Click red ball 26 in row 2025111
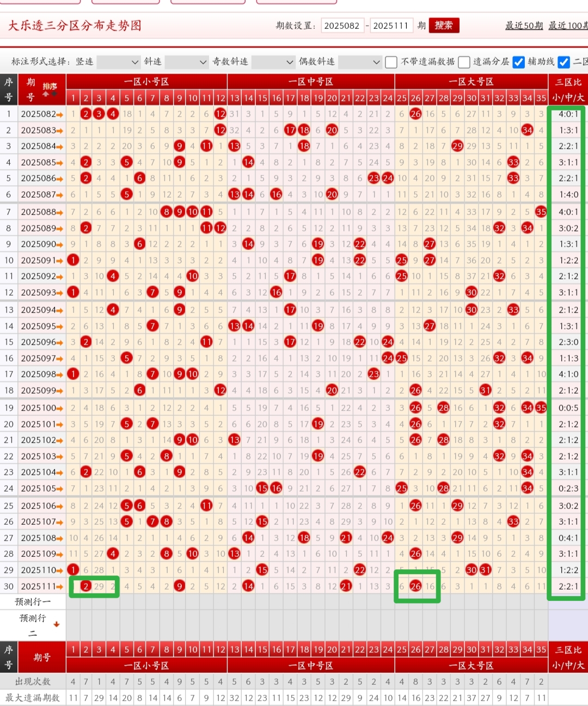 [415, 586]
